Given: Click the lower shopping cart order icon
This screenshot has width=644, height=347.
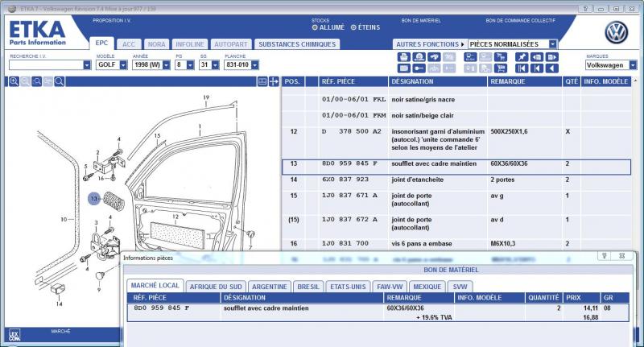Looking at the screenshot, I should 501,68.
